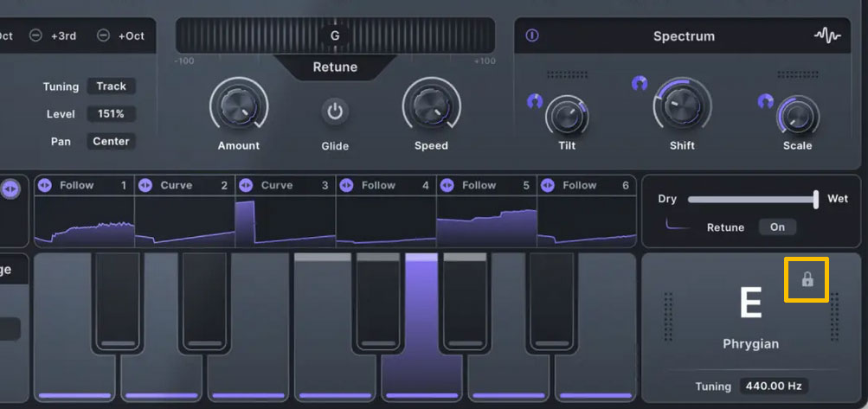Click the purple modulation icon beside Shift
Viewport: 868px width, 409px height.
click(640, 84)
